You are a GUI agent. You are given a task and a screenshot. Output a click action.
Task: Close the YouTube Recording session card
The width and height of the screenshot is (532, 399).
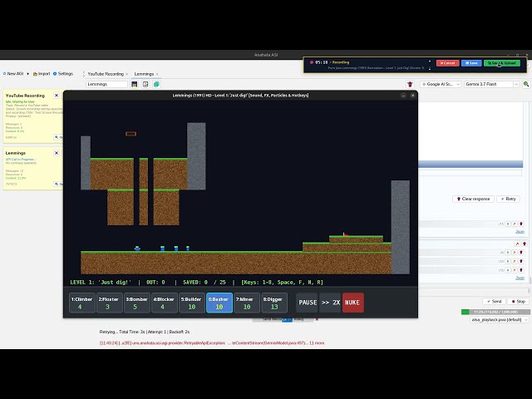(x=57, y=96)
